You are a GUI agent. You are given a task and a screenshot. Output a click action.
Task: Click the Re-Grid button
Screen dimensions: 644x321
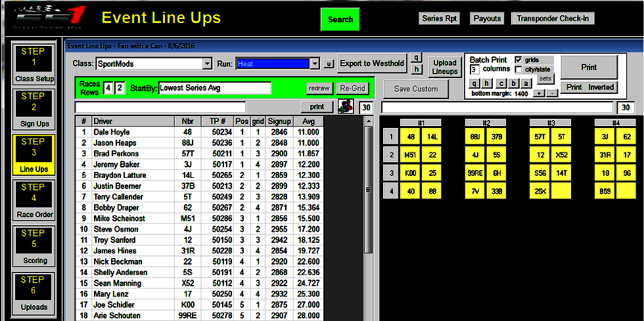click(352, 88)
